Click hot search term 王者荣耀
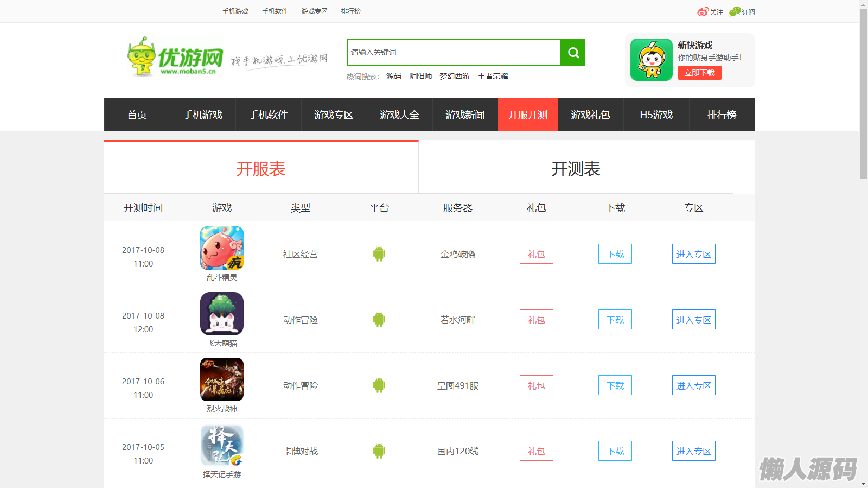Image resolution: width=868 pixels, height=488 pixels. [x=493, y=76]
